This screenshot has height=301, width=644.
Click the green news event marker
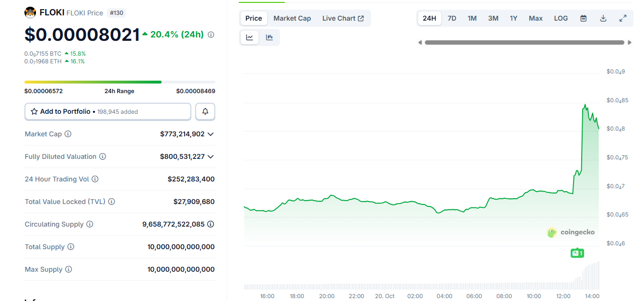click(x=577, y=253)
